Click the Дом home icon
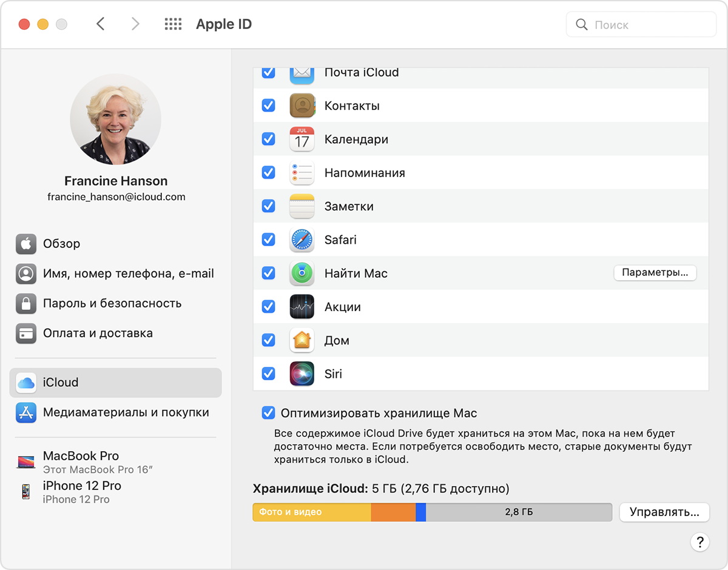Screen dimensions: 728x570 [x=302, y=340]
